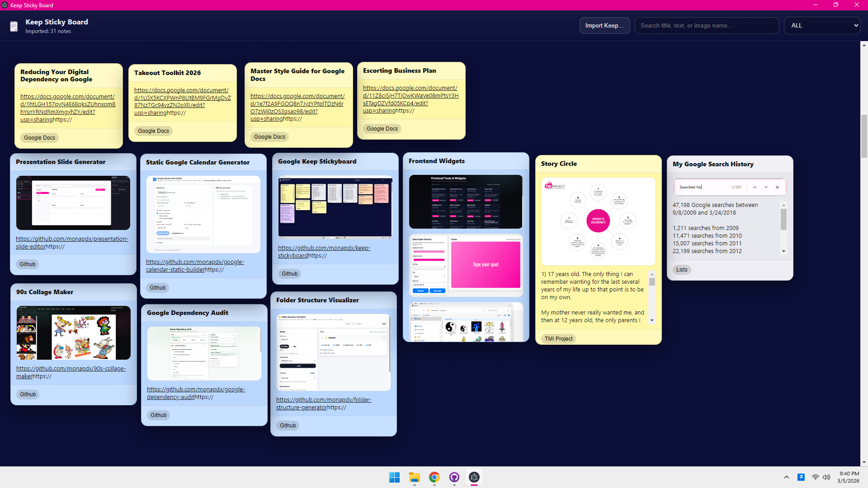
Task: Open GitHub Desktop from taskbar
Action: click(x=454, y=477)
